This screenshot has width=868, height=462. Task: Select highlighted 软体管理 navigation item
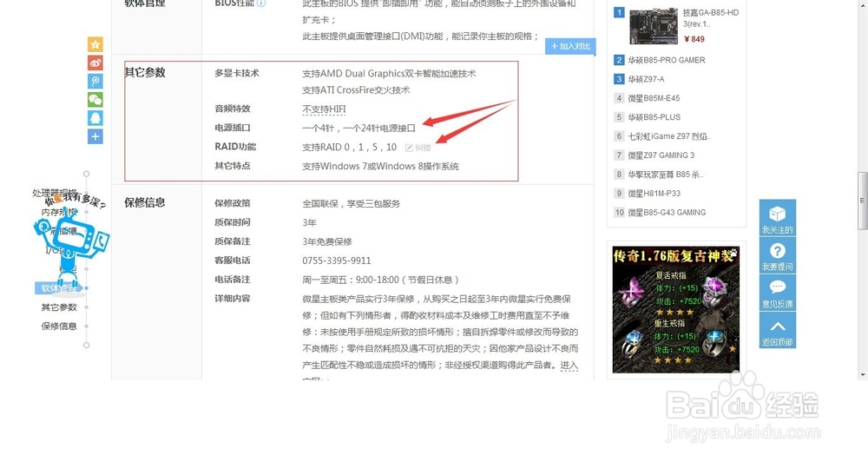59,288
